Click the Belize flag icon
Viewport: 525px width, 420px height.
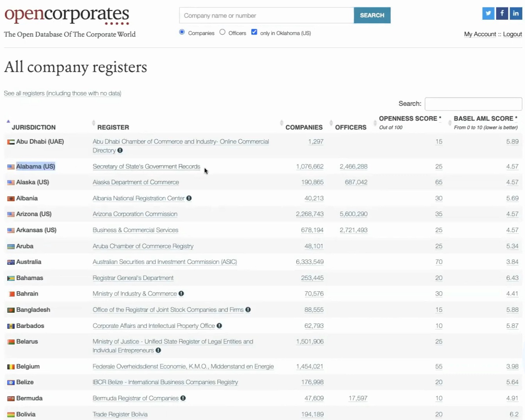(x=11, y=383)
